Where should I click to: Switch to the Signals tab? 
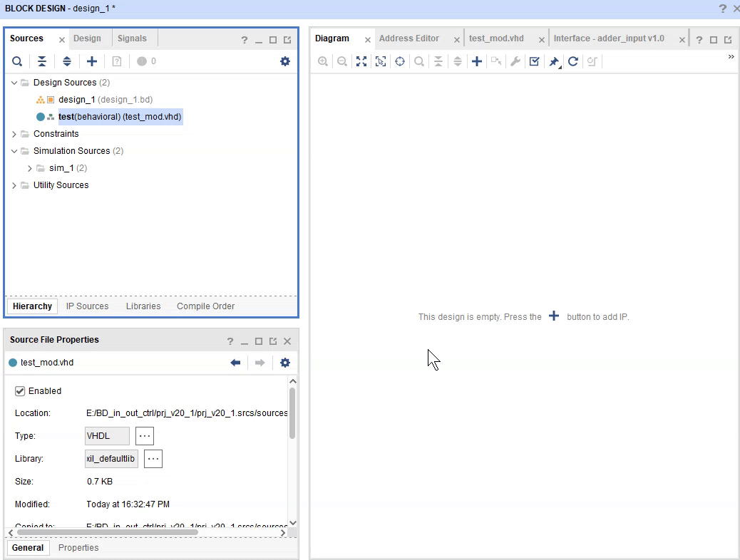point(132,38)
